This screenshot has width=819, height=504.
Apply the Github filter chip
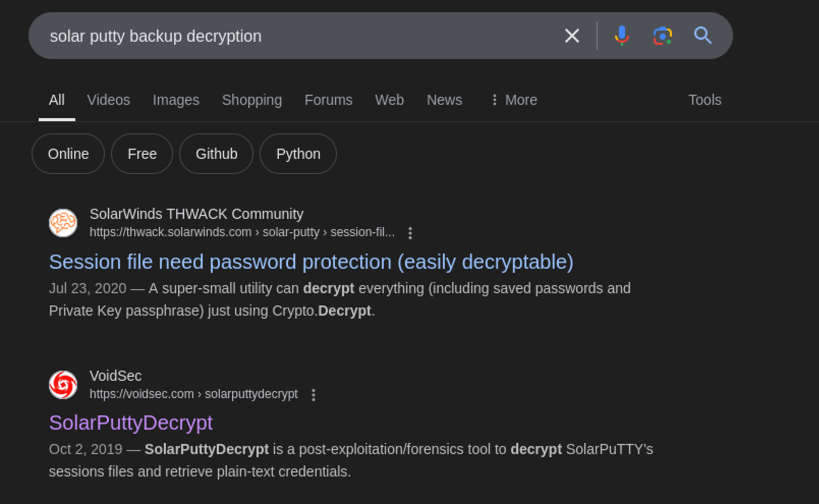(216, 154)
